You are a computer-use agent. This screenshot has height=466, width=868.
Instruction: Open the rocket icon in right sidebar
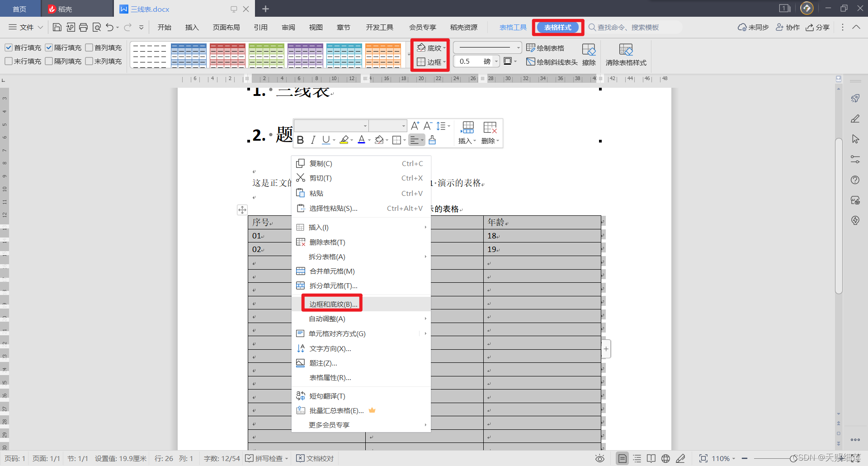pos(855,98)
